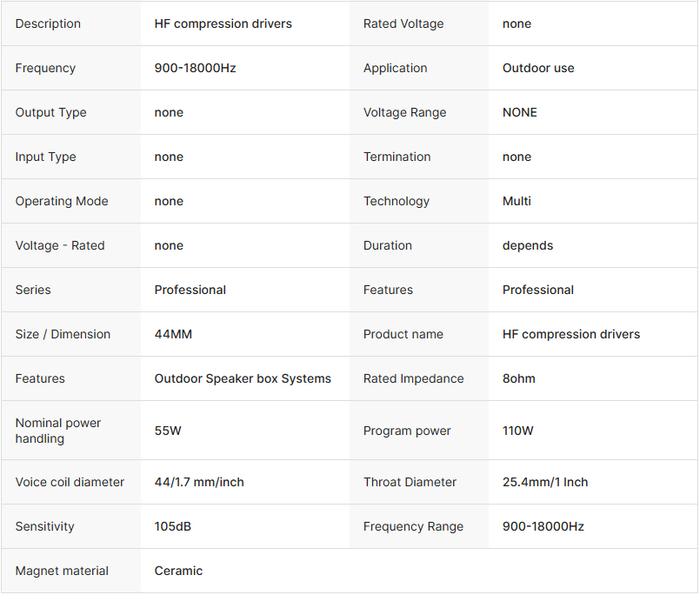Select the "Ceramic" magnet material value
The width and height of the screenshot is (700, 595).
[178, 571]
